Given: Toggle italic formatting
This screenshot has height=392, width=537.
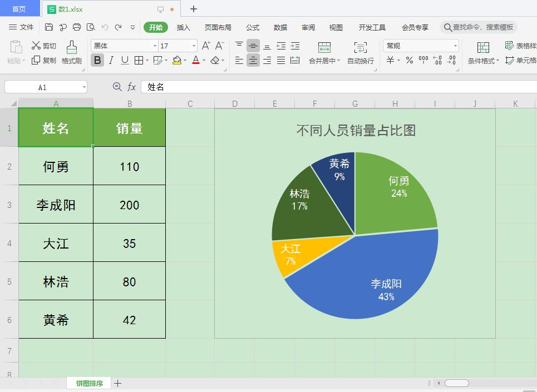Looking at the screenshot, I should 110,61.
